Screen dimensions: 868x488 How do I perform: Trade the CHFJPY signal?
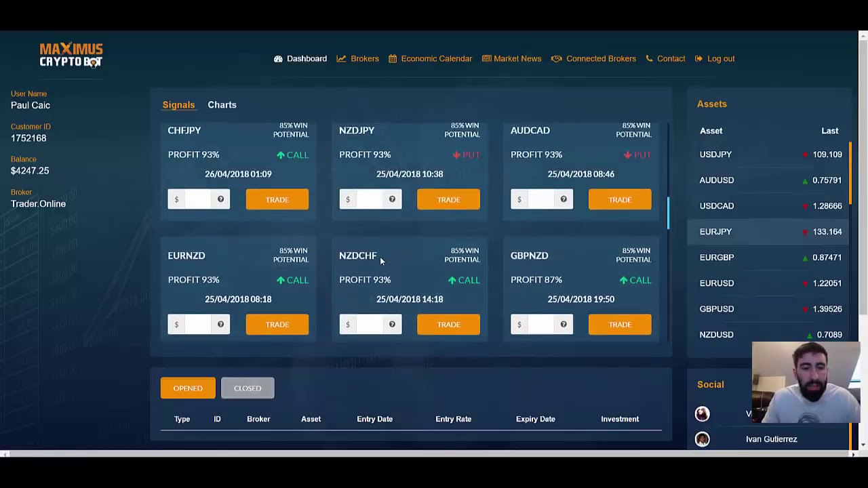(x=277, y=199)
